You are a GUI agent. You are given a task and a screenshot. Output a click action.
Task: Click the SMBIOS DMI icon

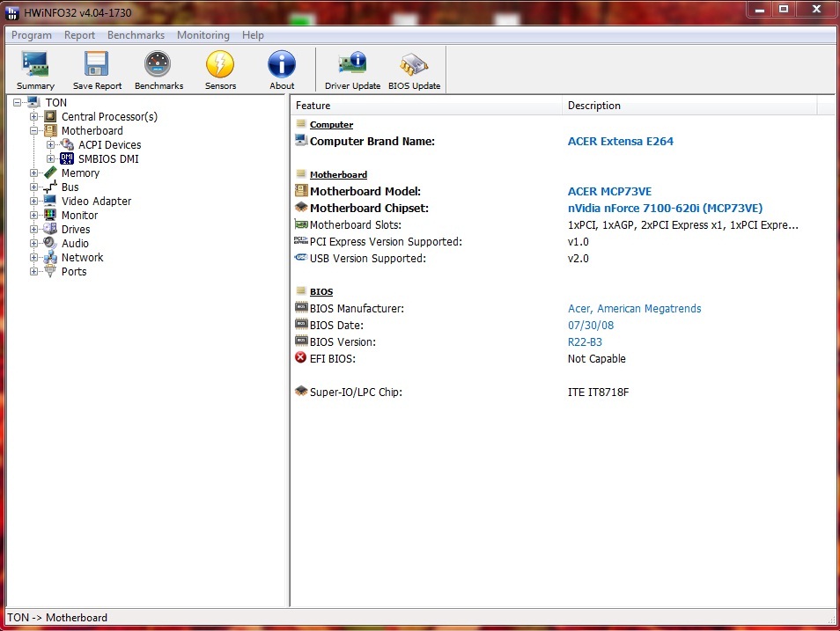tap(67, 158)
